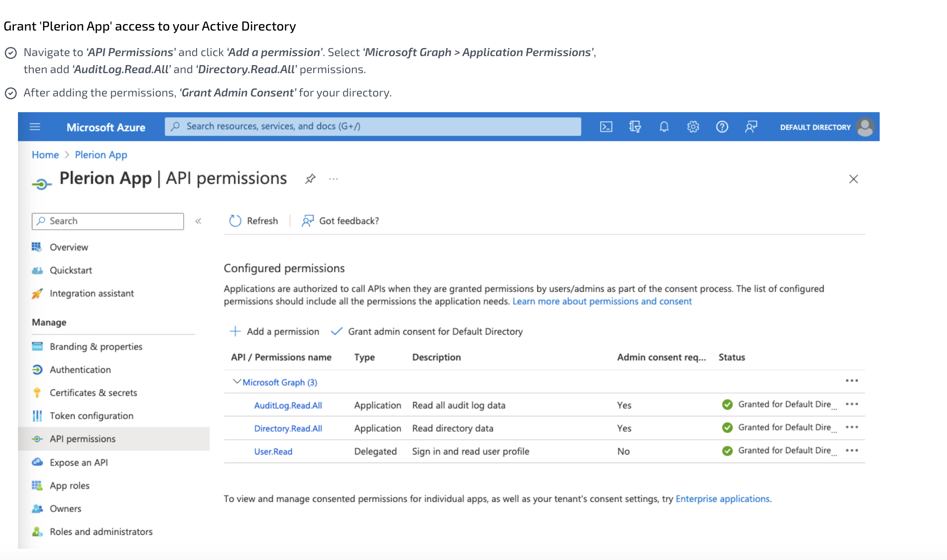The image size is (947, 560).
Task: Open Quickstart in the sidebar
Action: click(x=71, y=271)
